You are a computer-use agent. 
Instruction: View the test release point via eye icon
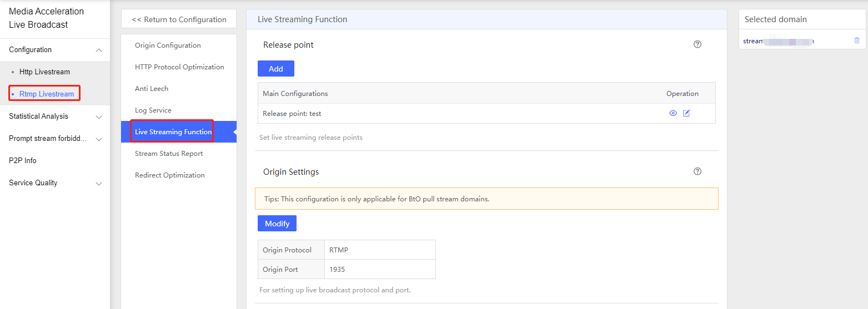673,113
